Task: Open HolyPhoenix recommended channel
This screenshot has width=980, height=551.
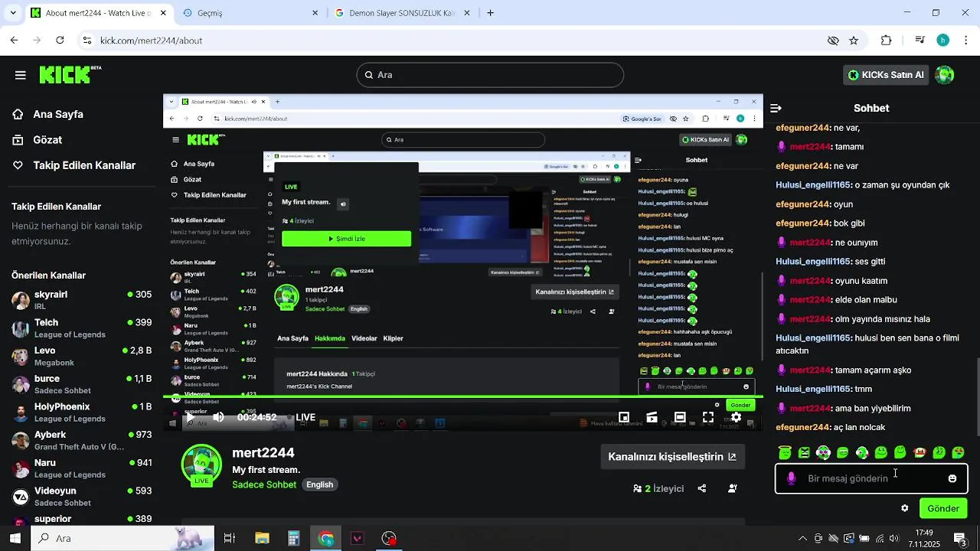Action: tap(81, 412)
